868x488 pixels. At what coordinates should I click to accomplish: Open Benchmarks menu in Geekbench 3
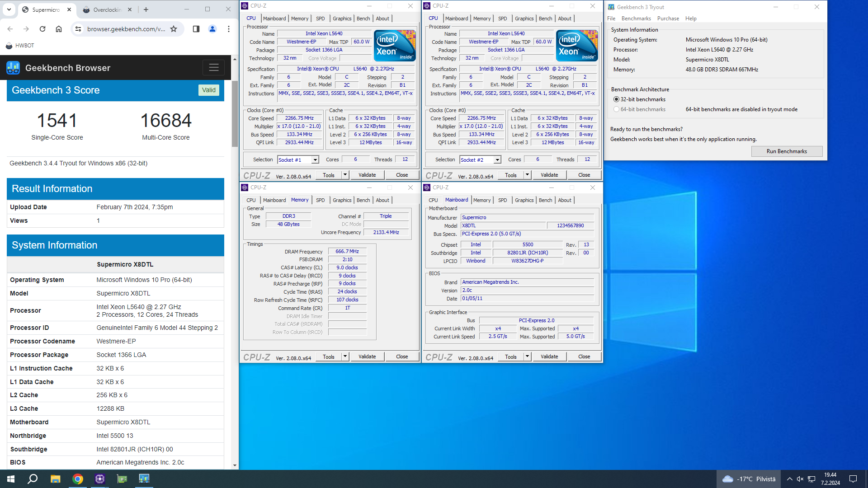click(x=636, y=19)
